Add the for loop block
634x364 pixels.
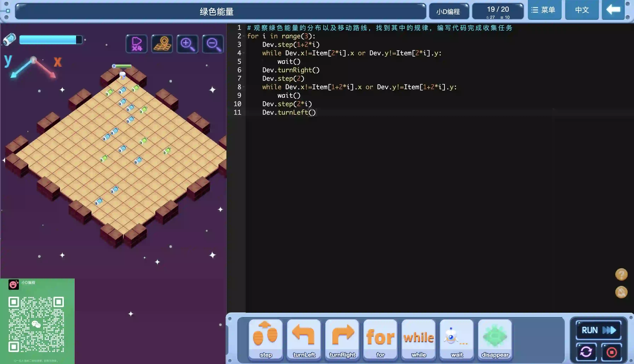coord(380,339)
